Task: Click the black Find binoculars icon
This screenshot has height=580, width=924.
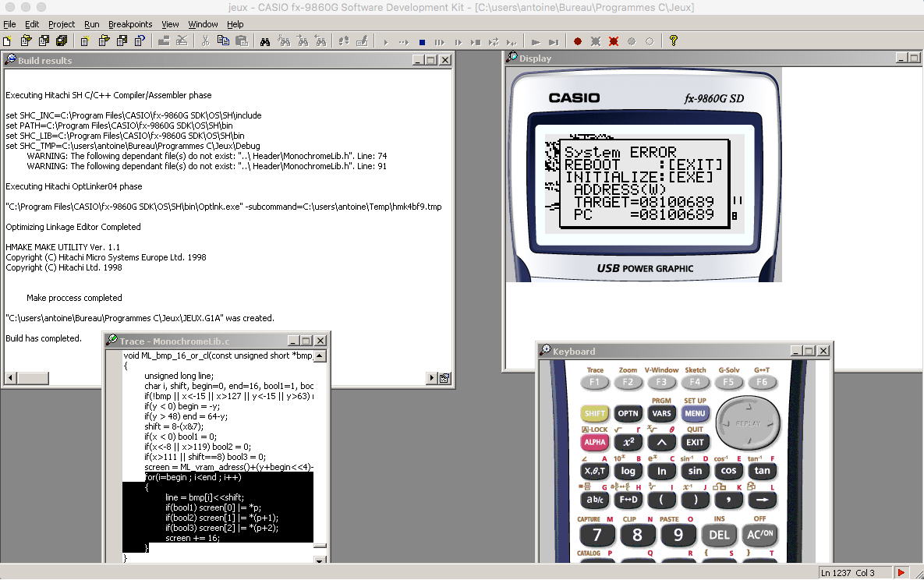Action: click(x=265, y=41)
